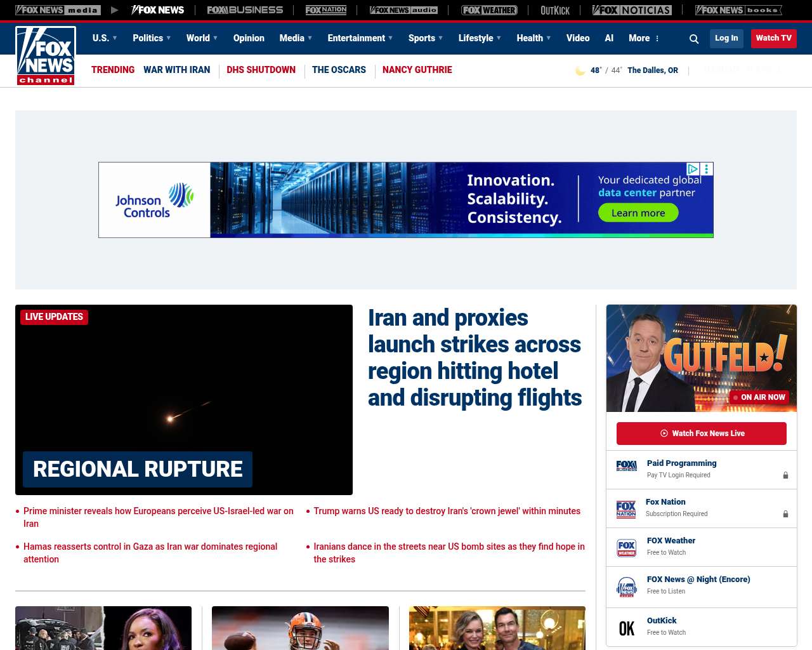The width and height of the screenshot is (812, 650).
Task: Open the FOX Weather free to watch link
Action: [x=671, y=541]
